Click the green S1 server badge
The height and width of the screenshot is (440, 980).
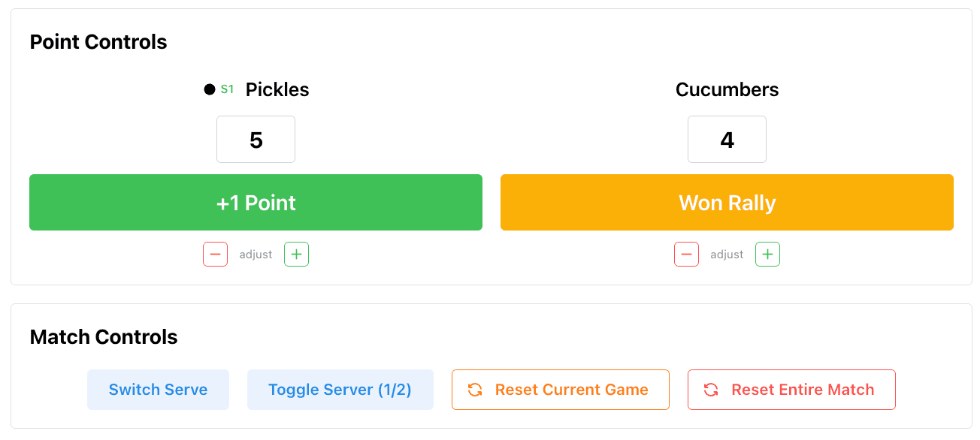(228, 89)
